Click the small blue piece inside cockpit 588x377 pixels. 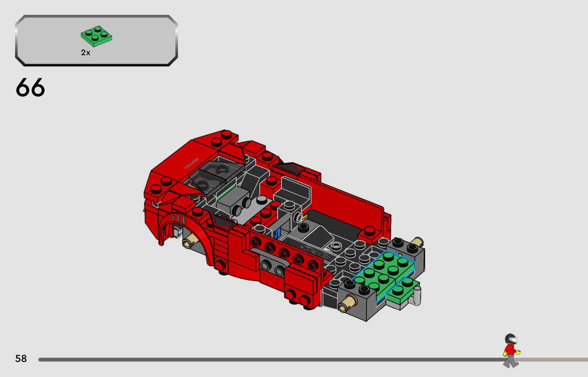277,233
